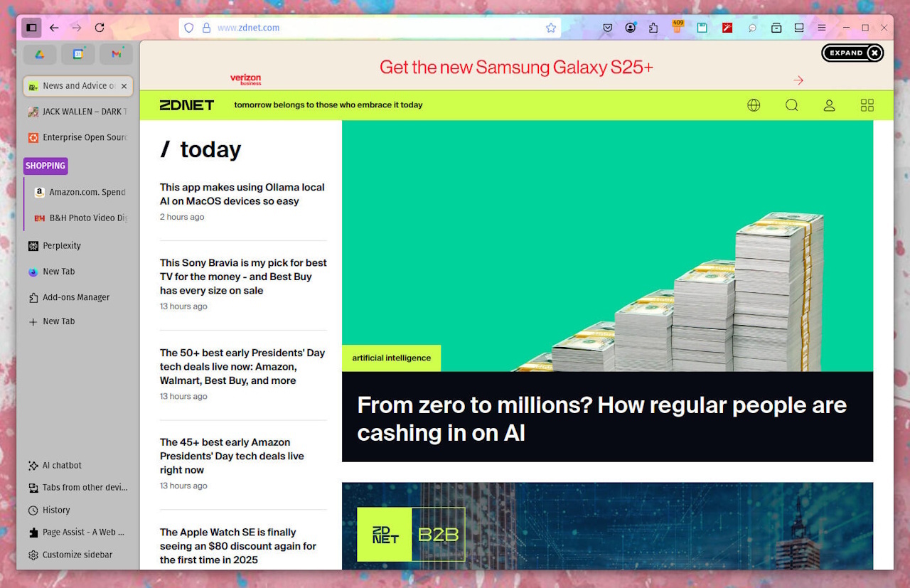Switch to the B&H Photo Video tab
The image size is (910, 588).
[x=80, y=218]
